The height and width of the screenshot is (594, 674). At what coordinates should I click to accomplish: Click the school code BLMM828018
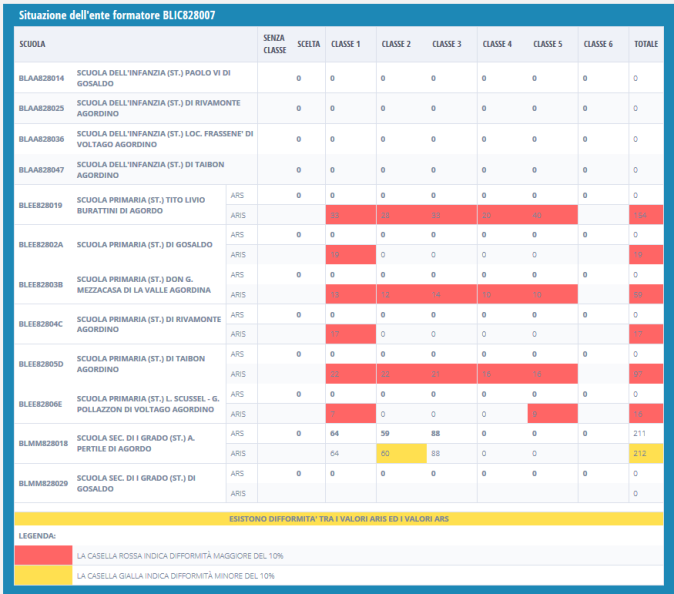tap(41, 442)
